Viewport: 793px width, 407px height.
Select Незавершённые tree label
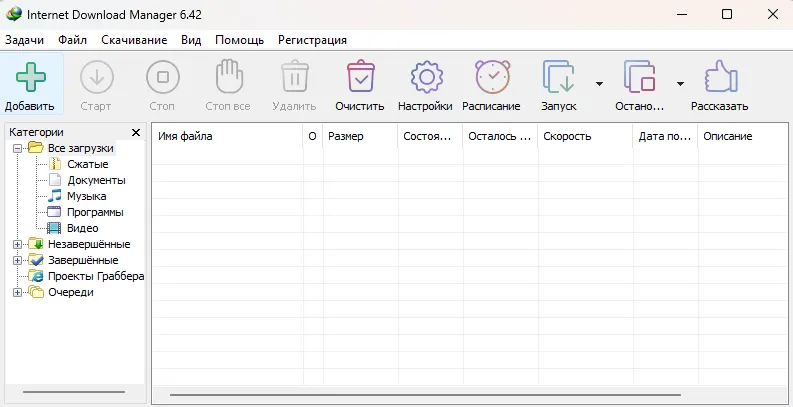(89, 244)
